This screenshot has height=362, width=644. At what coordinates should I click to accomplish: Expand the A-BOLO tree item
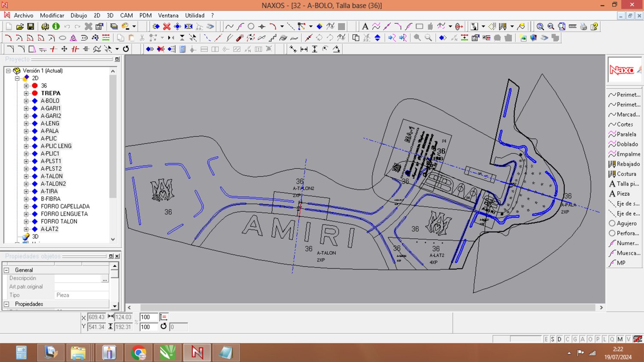26,101
